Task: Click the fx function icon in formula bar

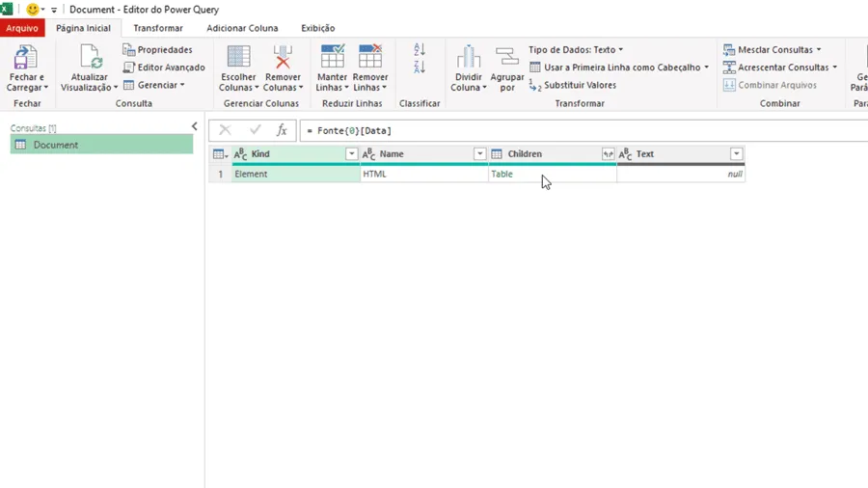Action: point(282,130)
